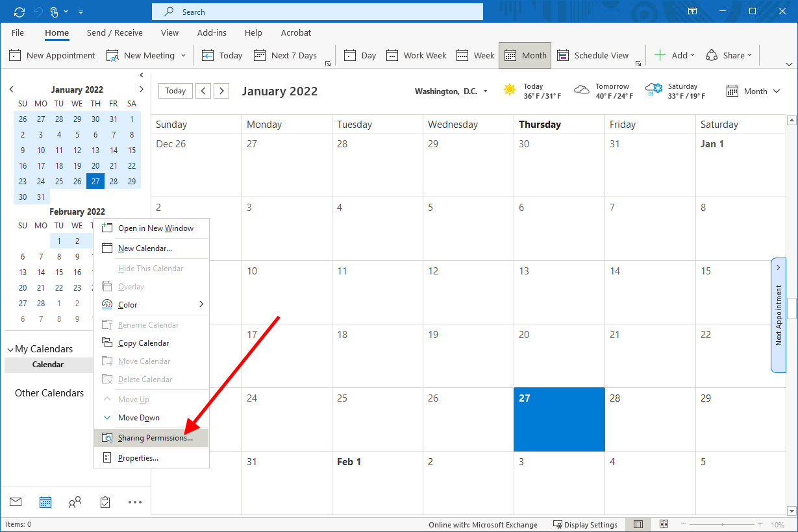Viewport: 798px width, 532px height.
Task: Open the Acrobat tab
Action: [296, 32]
